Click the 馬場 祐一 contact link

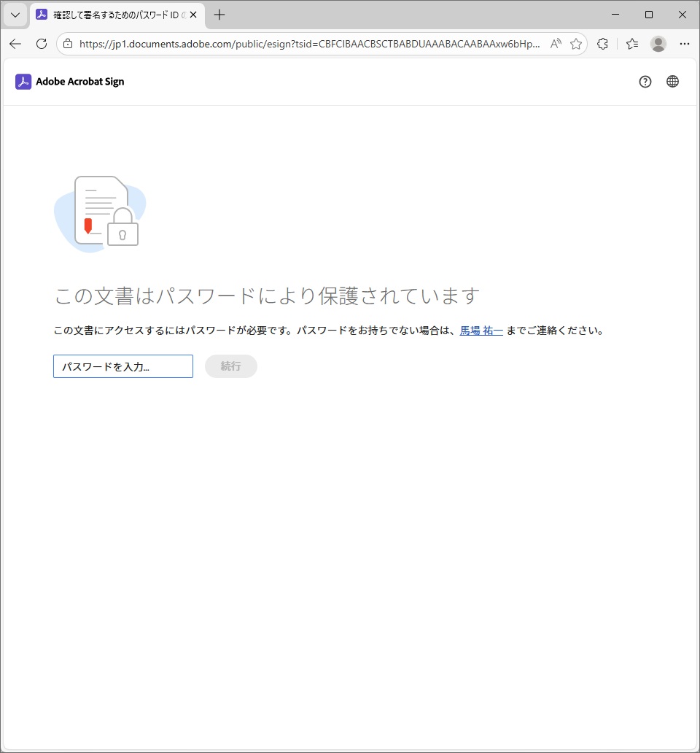(x=481, y=331)
